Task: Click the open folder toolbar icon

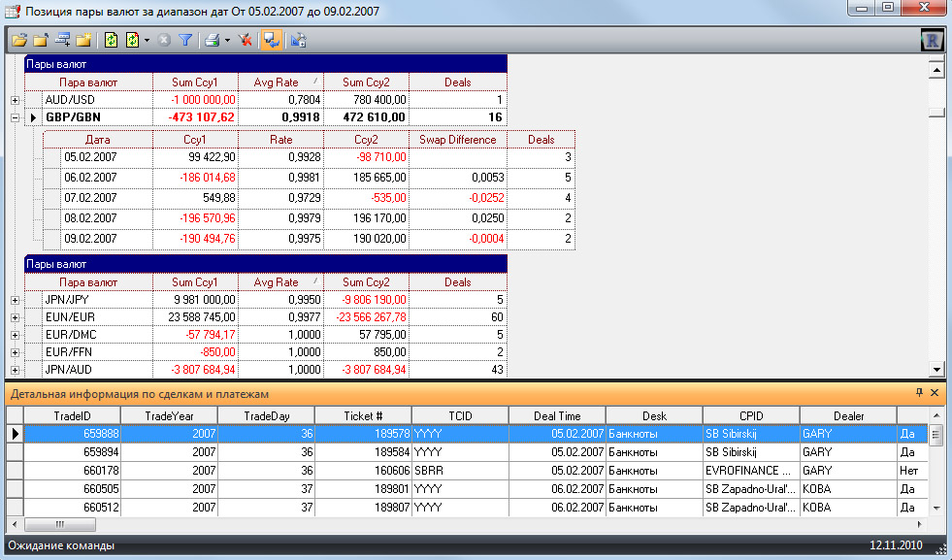Action: [x=19, y=41]
